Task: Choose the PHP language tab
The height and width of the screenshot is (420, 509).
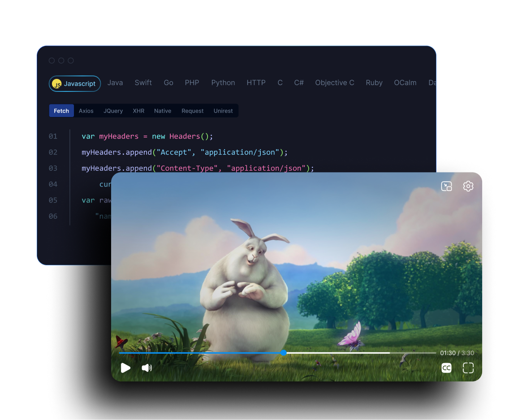Action: coord(192,83)
